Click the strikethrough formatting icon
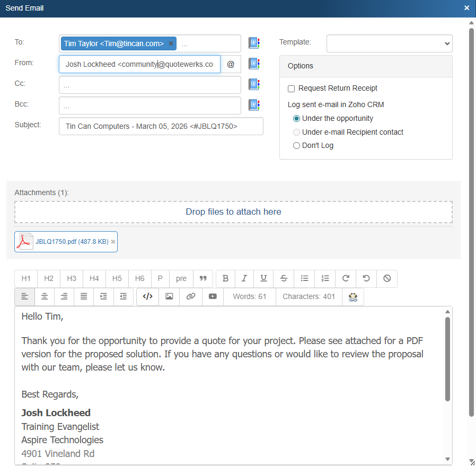Viewport: 476px width, 466px height. (284, 278)
